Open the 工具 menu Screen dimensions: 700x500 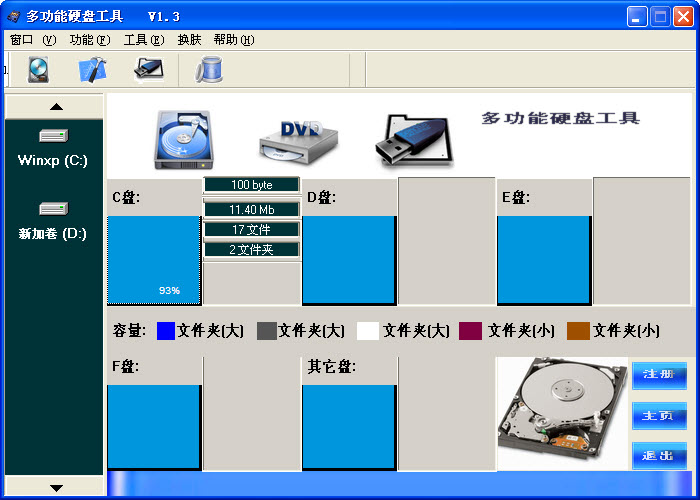click(x=143, y=40)
